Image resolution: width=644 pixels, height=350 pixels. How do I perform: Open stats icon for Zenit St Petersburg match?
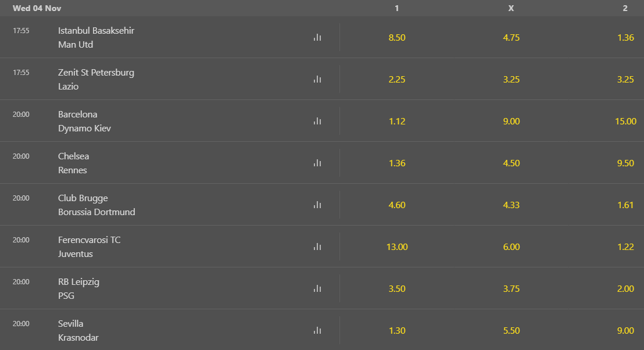click(317, 79)
